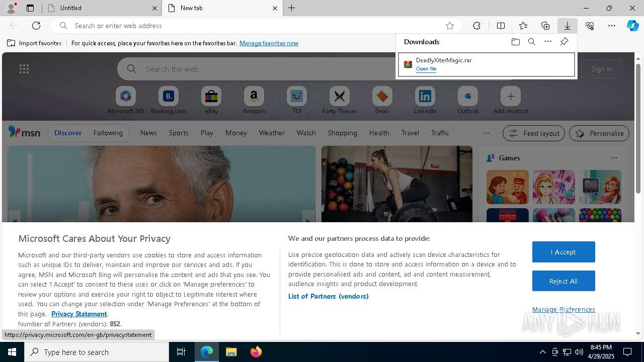Pin the Downloads panel
Screen dimensions: 644x362
[564, 42]
